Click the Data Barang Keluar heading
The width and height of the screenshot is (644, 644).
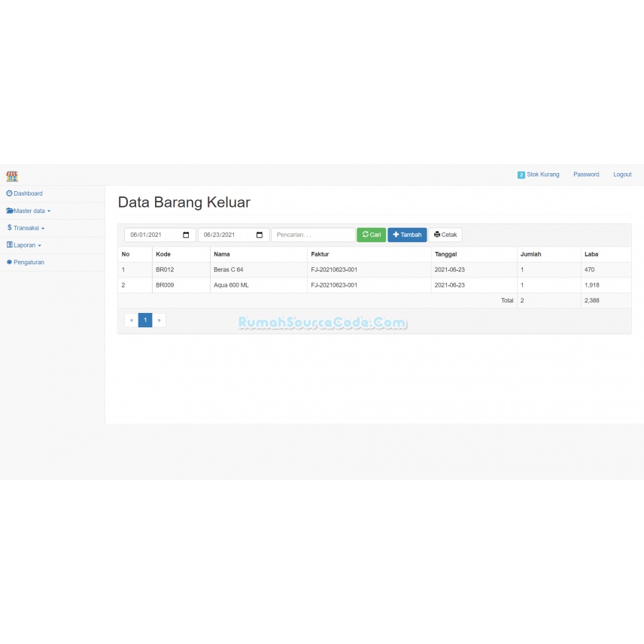[x=184, y=202]
